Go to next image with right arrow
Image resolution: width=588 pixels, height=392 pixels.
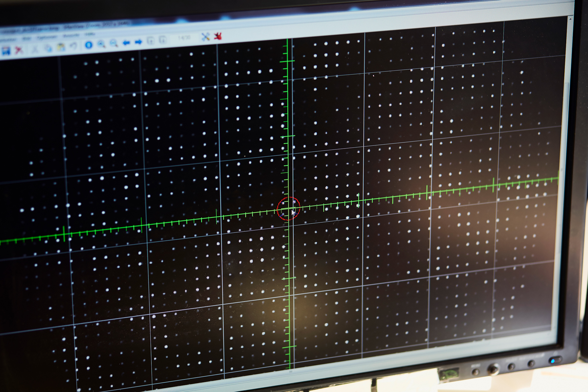138,42
